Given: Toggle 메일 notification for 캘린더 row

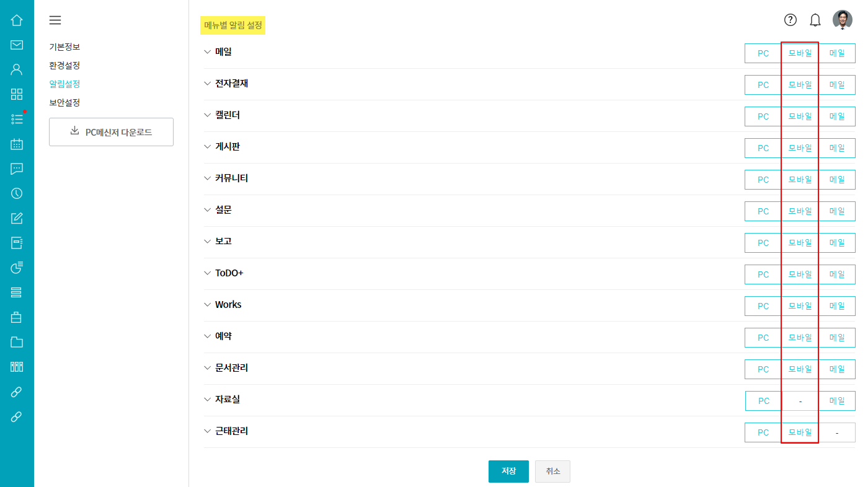Looking at the screenshot, I should pos(837,116).
